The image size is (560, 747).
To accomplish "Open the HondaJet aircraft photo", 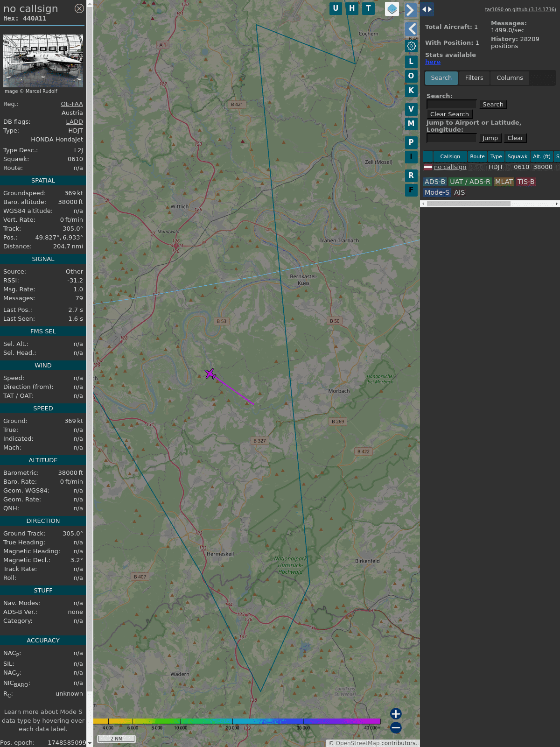I will click(x=43, y=61).
